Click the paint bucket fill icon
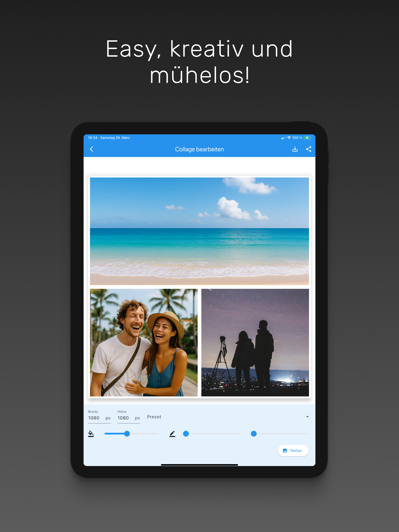 [x=91, y=434]
